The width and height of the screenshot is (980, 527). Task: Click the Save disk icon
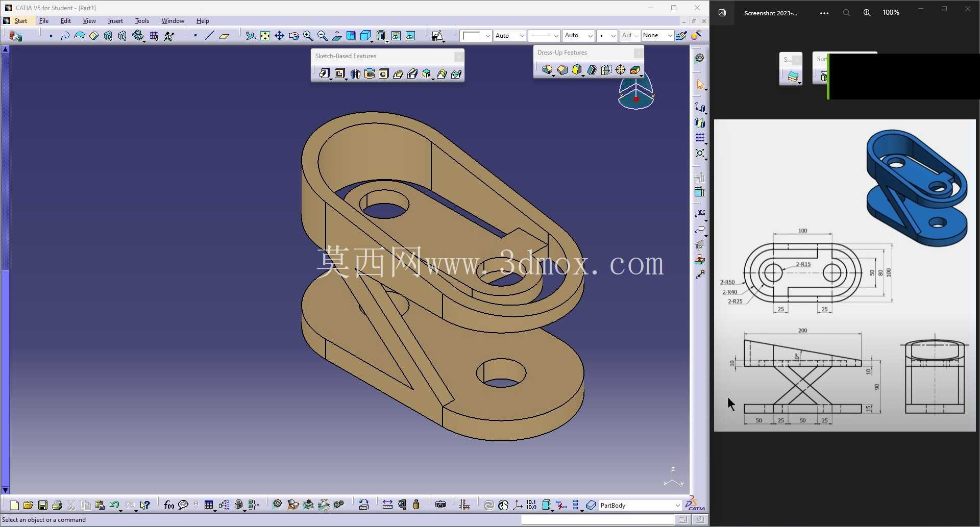tap(43, 505)
